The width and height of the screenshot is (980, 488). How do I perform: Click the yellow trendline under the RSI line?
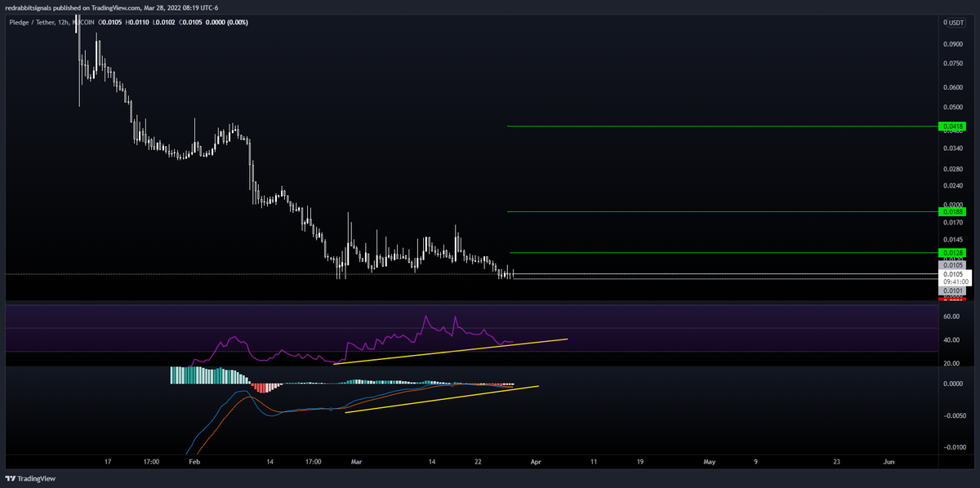451,351
